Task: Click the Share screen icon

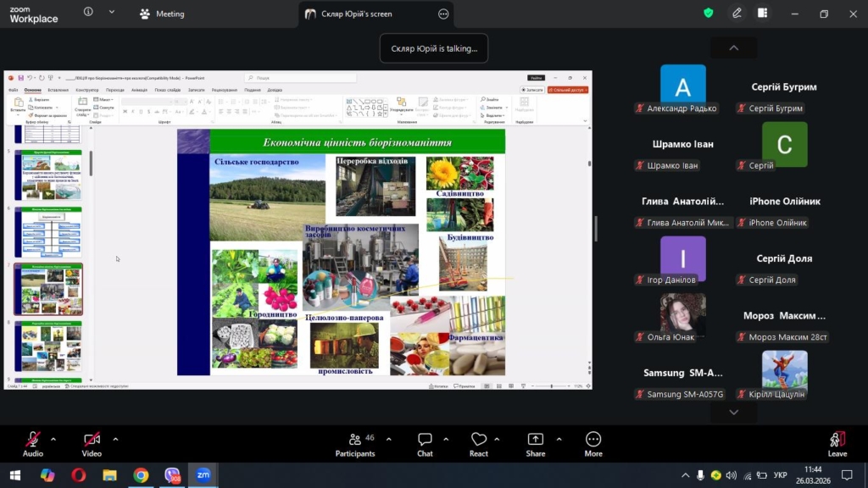Action: [536, 443]
